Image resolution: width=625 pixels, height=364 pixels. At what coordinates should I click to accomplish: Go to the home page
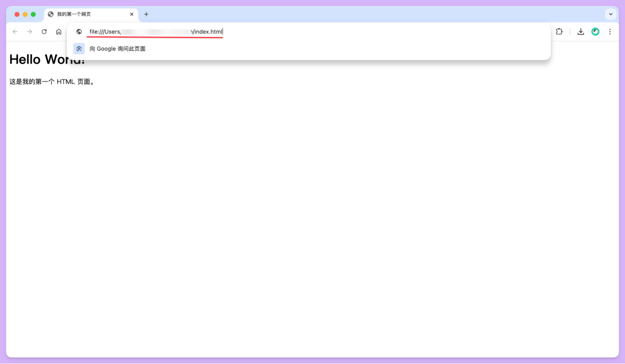pos(59,32)
